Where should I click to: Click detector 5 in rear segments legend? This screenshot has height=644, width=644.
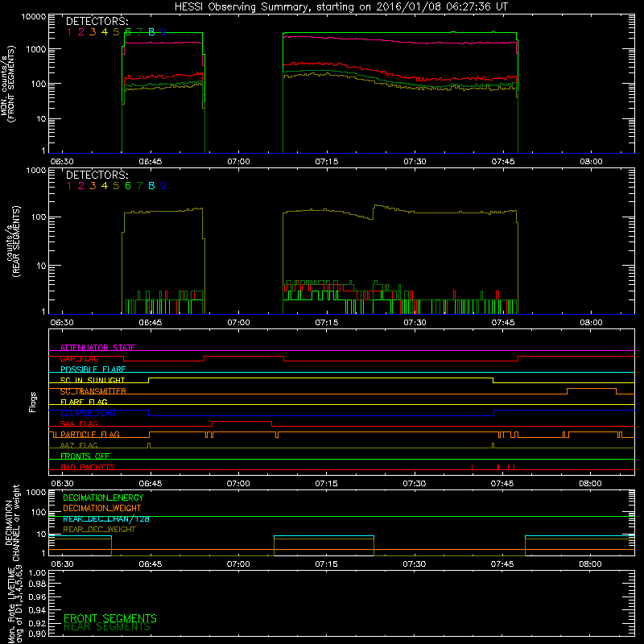pos(116,186)
